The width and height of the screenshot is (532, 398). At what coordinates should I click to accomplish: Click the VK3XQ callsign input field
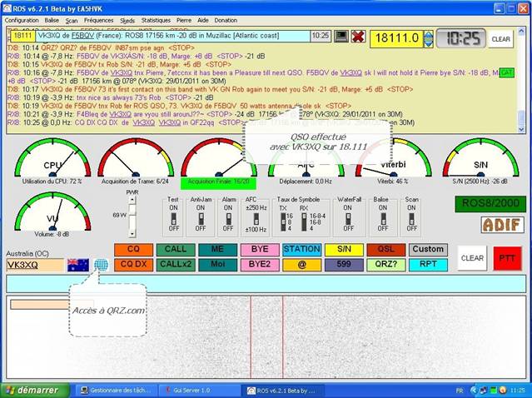tap(35, 265)
